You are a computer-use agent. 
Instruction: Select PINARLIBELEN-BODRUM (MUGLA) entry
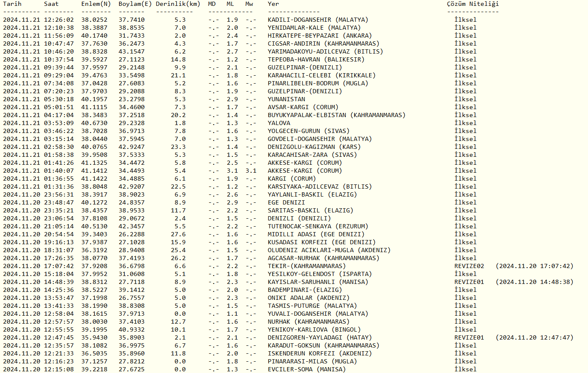click(318, 83)
